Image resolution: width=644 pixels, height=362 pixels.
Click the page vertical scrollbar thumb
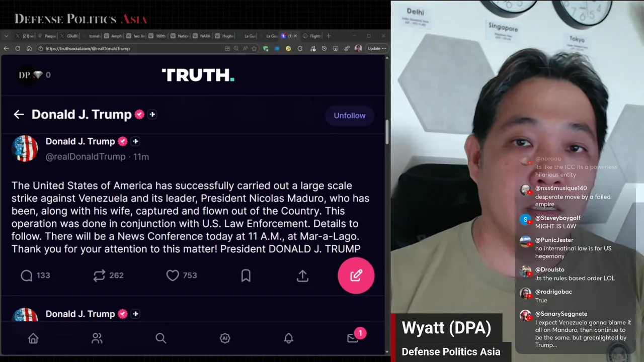[x=387, y=132]
